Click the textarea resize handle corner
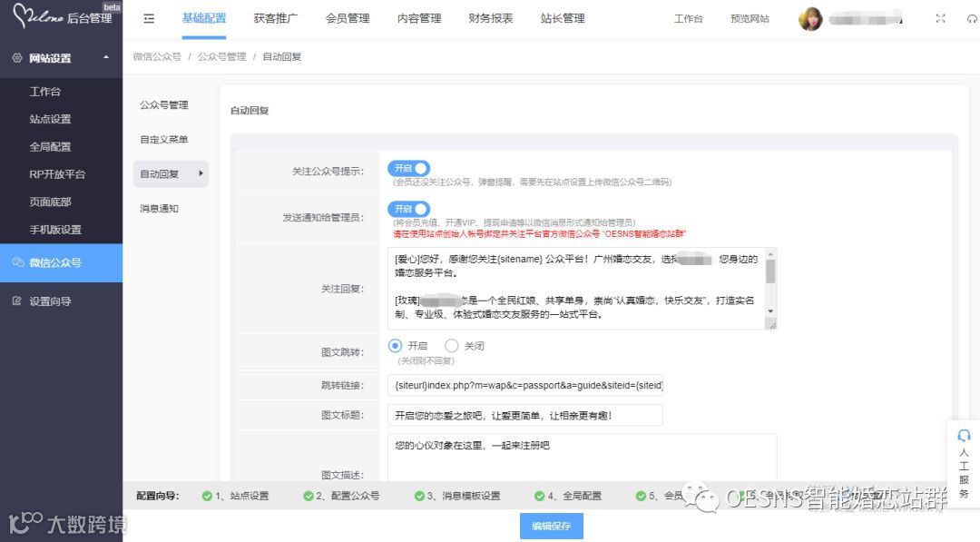 click(x=771, y=324)
